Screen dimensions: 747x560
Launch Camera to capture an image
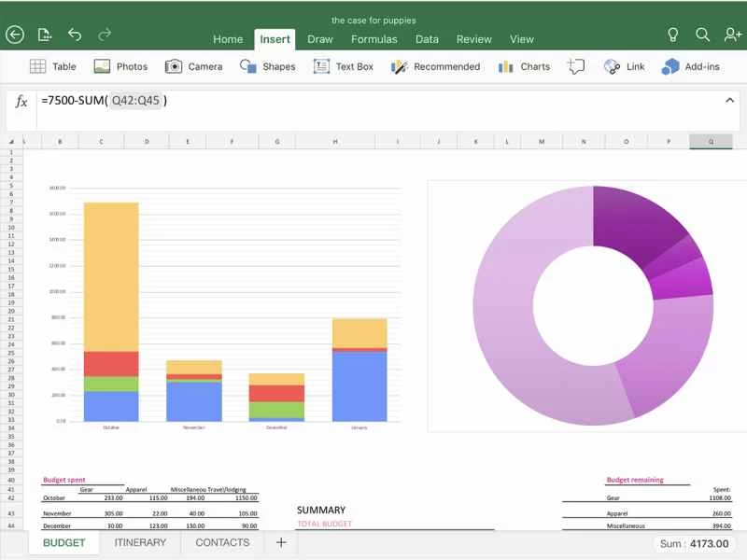(x=194, y=66)
